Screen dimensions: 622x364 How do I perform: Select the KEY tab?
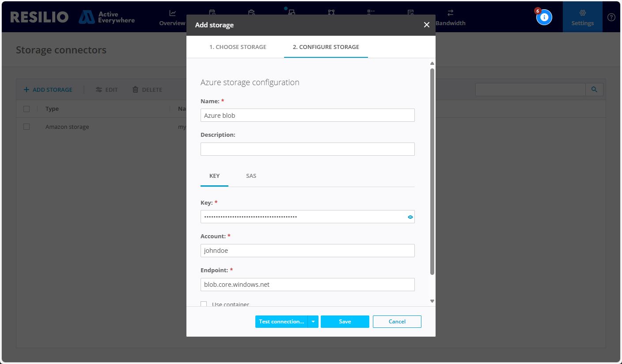(x=214, y=176)
